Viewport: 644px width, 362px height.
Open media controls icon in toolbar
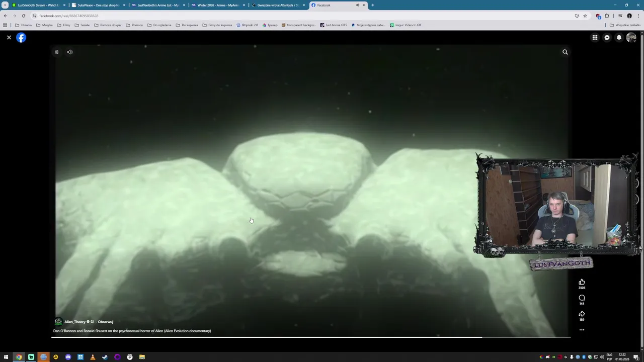[620, 16]
